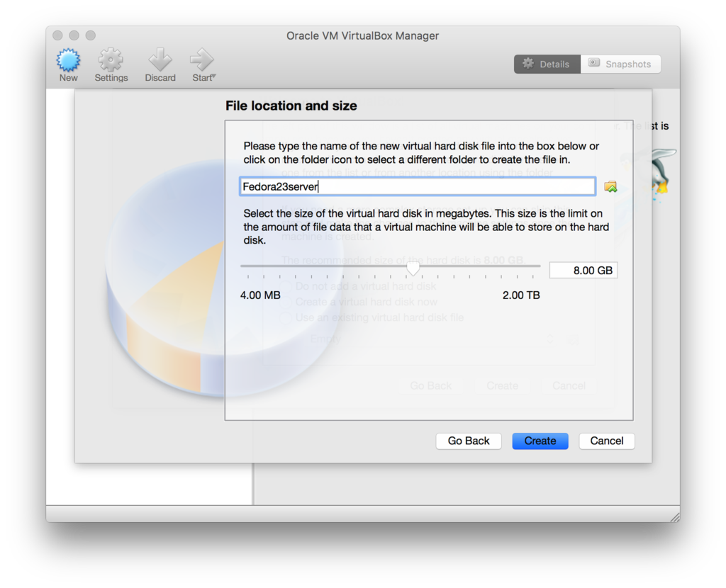The width and height of the screenshot is (726, 588).
Task: Switch to the Snapshots view tab
Action: tap(620, 64)
